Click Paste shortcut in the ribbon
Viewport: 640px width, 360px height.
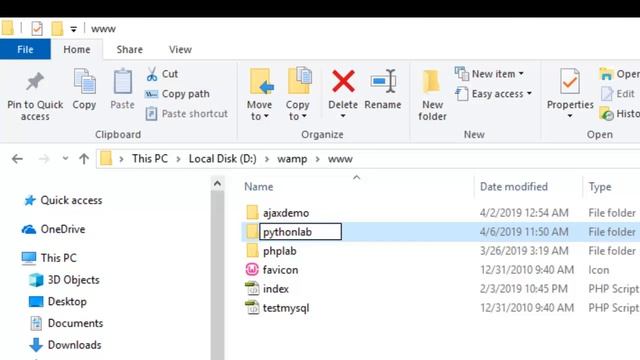(x=187, y=113)
